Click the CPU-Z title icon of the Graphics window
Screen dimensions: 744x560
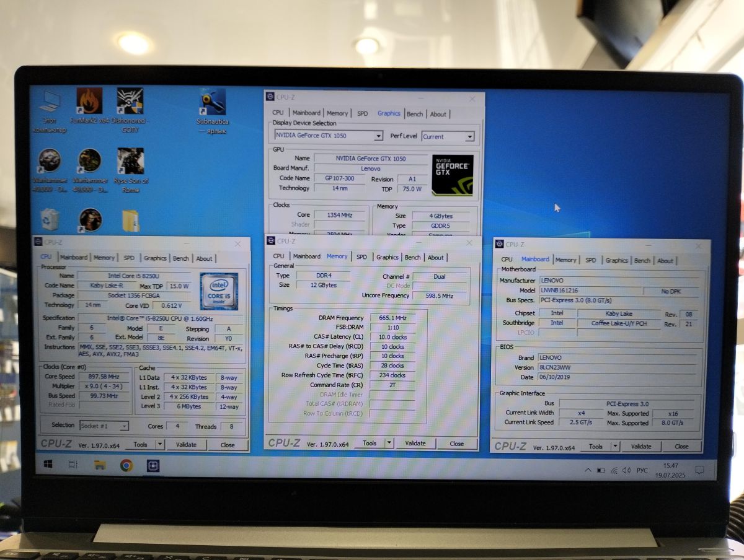(270, 97)
